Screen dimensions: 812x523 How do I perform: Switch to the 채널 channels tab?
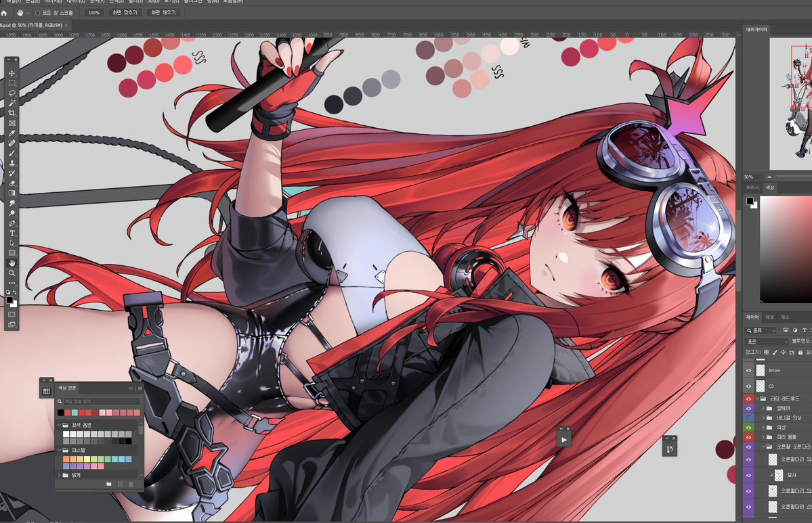769,317
